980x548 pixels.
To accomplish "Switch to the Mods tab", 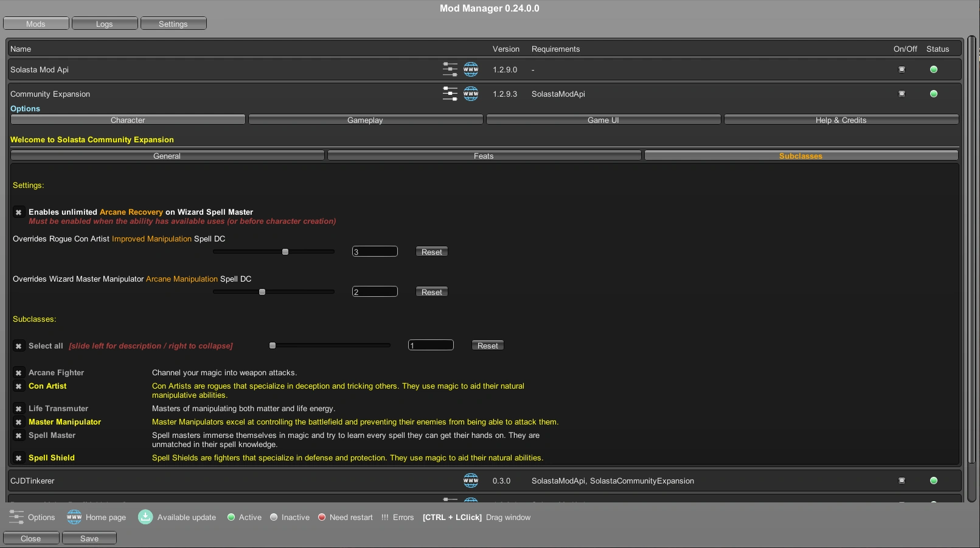I will pos(36,24).
